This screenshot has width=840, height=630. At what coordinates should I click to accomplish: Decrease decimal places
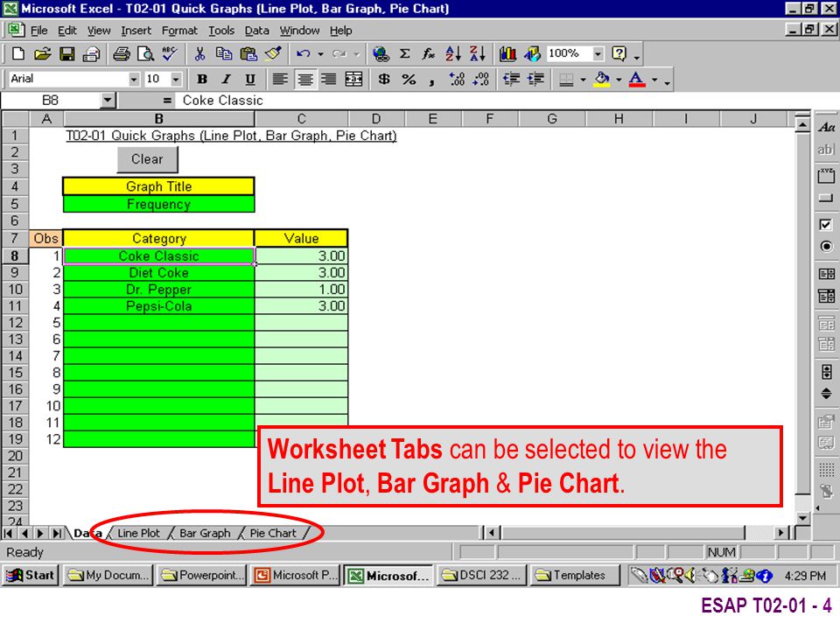(481, 80)
